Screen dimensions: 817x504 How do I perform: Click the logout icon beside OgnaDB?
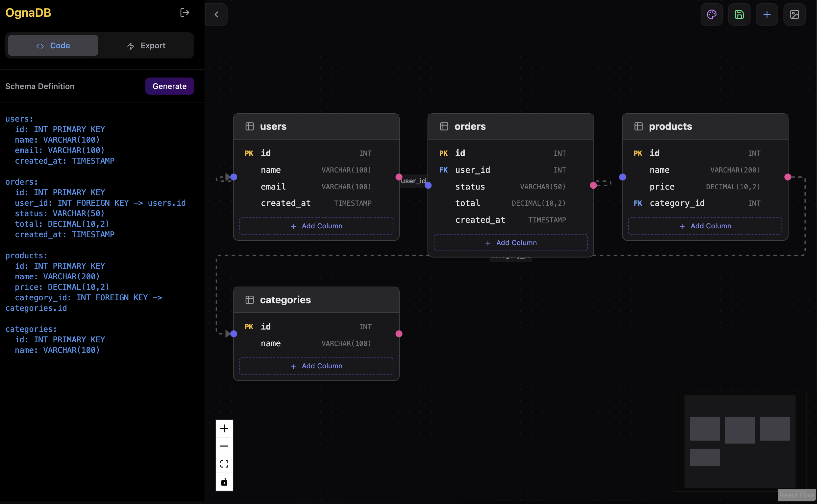(x=185, y=13)
